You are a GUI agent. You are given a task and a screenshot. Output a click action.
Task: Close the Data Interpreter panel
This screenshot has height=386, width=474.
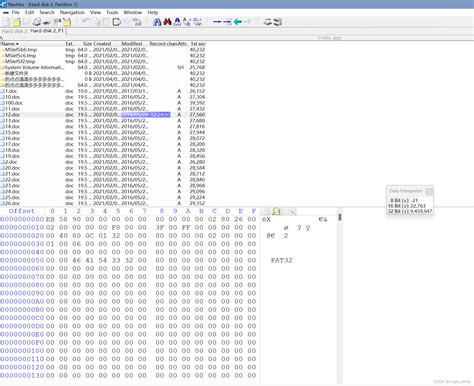tap(429, 191)
